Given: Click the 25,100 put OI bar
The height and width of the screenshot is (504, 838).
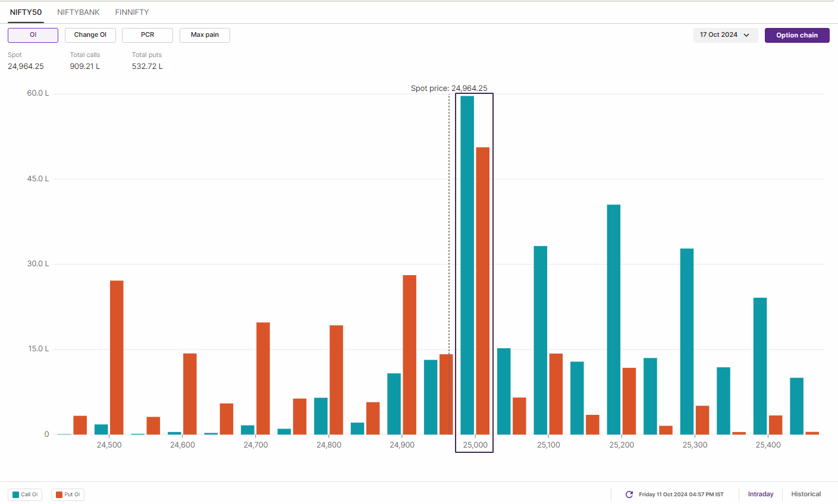Looking at the screenshot, I should pyautogui.click(x=556, y=394).
